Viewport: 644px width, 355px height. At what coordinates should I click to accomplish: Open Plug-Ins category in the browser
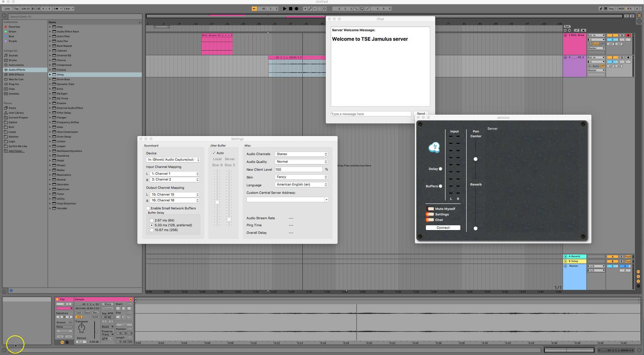tap(14, 84)
